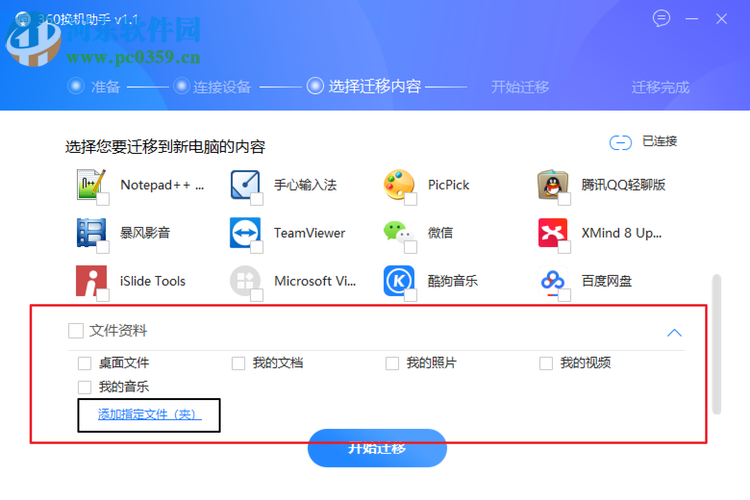Click the 腾讯QQ轻聊版 penguin icon
The width and height of the screenshot is (750, 500).
point(552,184)
